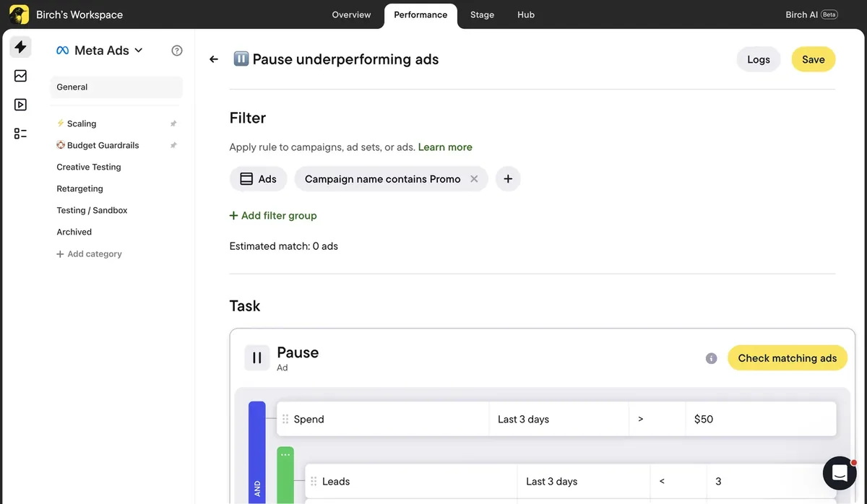This screenshot has width=867, height=504.
Task: Switch to the Performance tab
Action: (420, 15)
